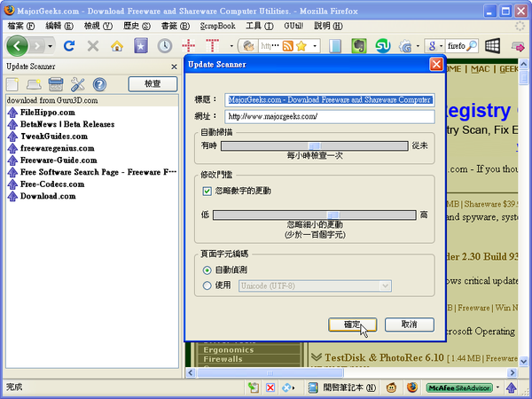Open the search engine selector dropdown
The width and height of the screenshot is (532, 399).
[435, 46]
